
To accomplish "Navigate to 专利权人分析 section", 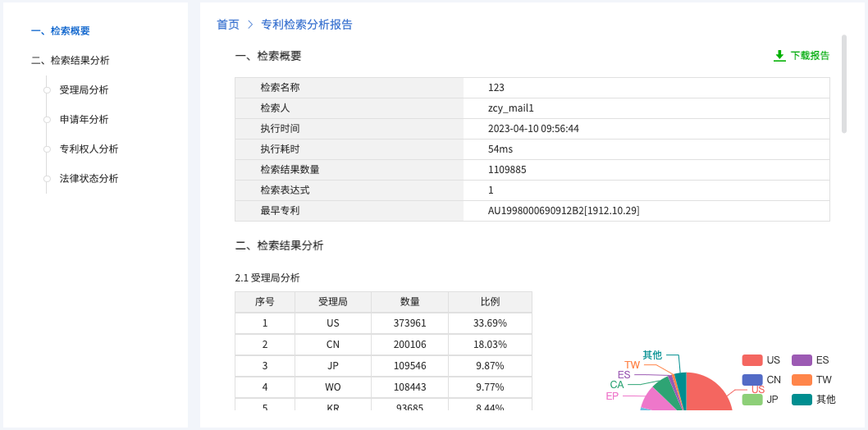I will click(89, 149).
